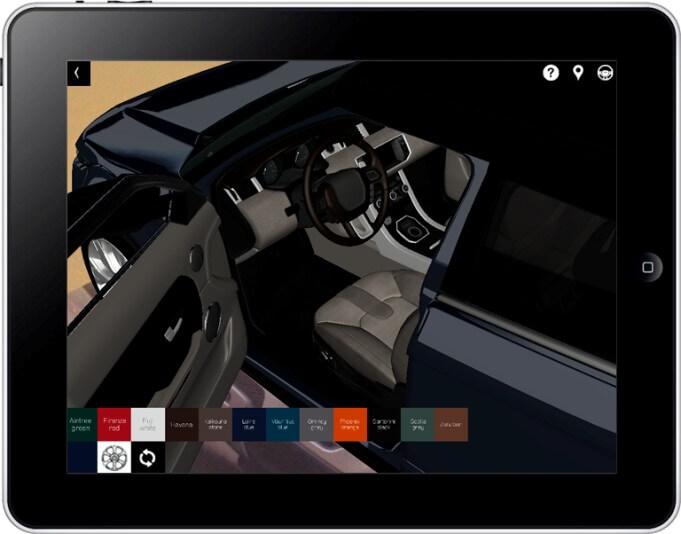Open the help question mark icon
Image resolution: width=681 pixels, height=534 pixels.
pyautogui.click(x=550, y=73)
